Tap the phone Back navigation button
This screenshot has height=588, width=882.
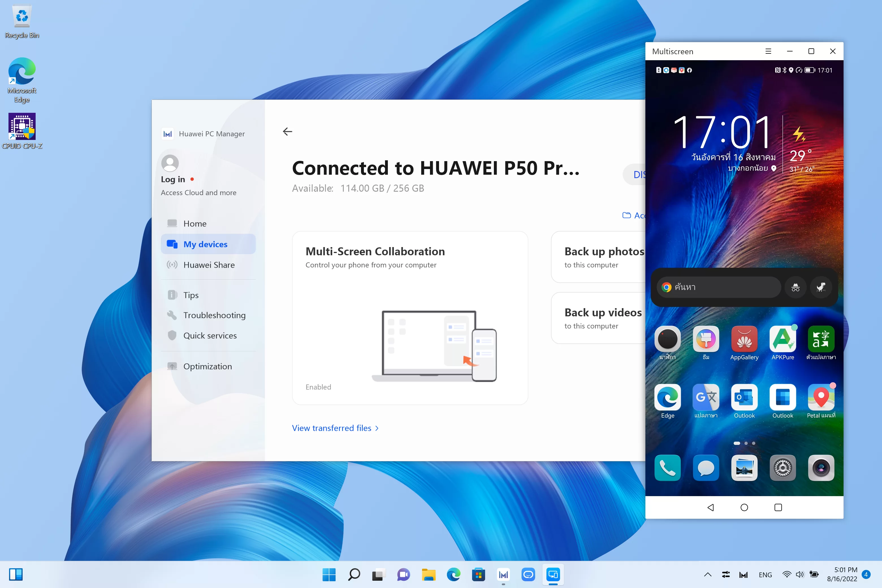[710, 507]
